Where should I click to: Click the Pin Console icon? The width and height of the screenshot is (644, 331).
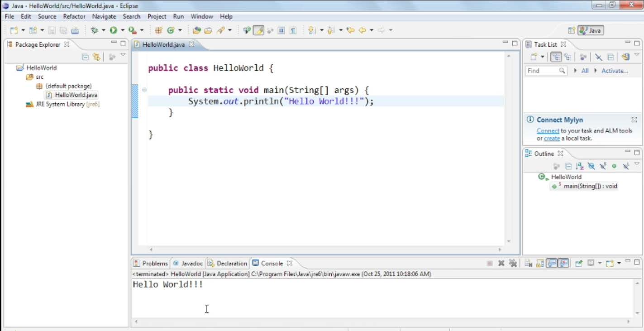tap(579, 263)
